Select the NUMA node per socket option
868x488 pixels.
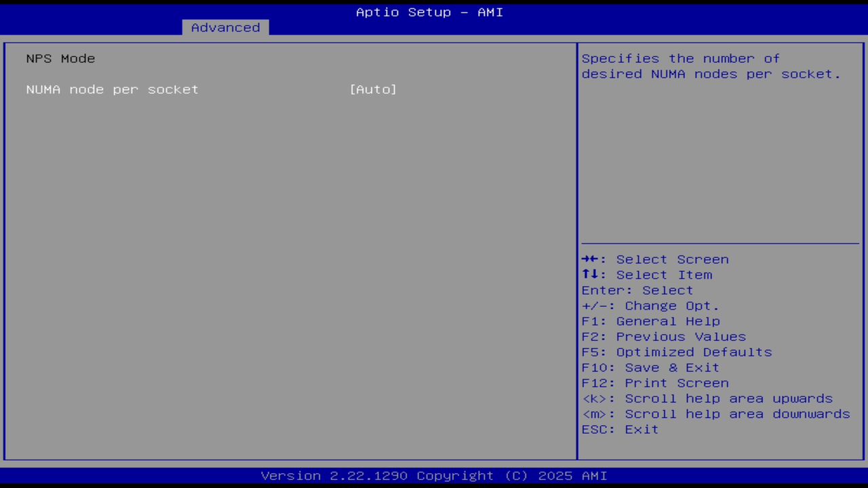112,89
